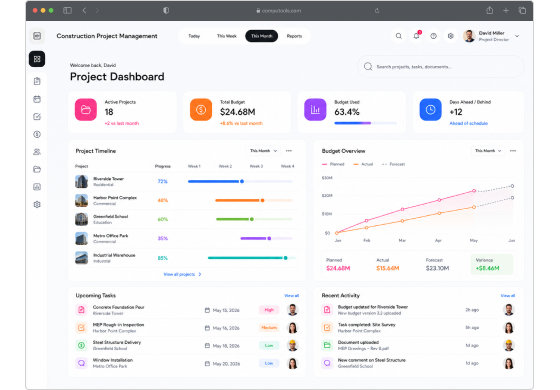Open the calendar icon in sidebar
This screenshot has height=390, width=560.
(x=37, y=99)
